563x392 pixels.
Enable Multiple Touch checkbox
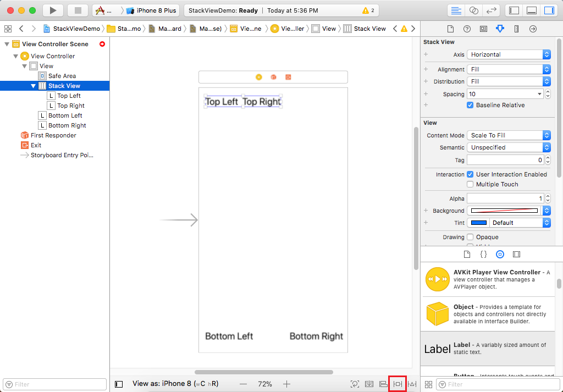470,184
